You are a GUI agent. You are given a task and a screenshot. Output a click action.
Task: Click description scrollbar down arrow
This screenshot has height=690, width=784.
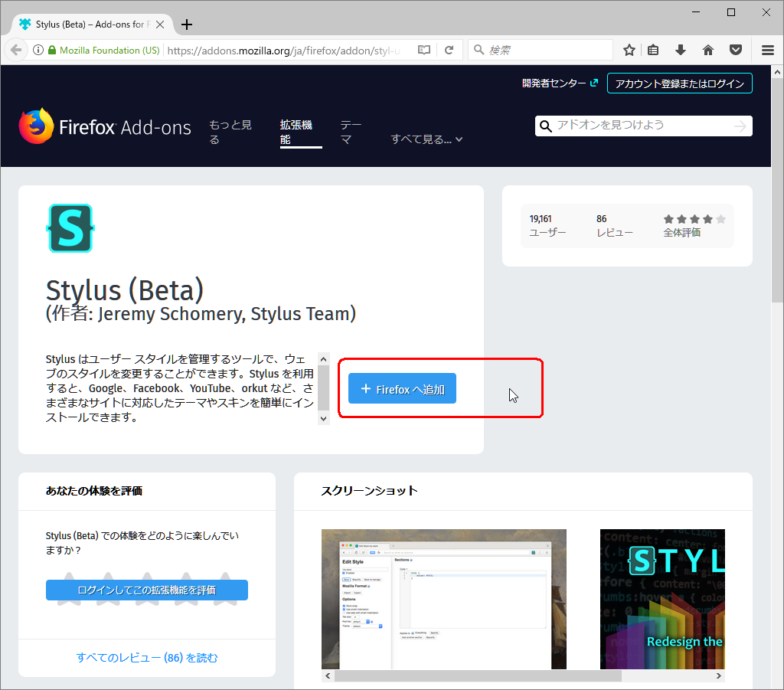324,418
